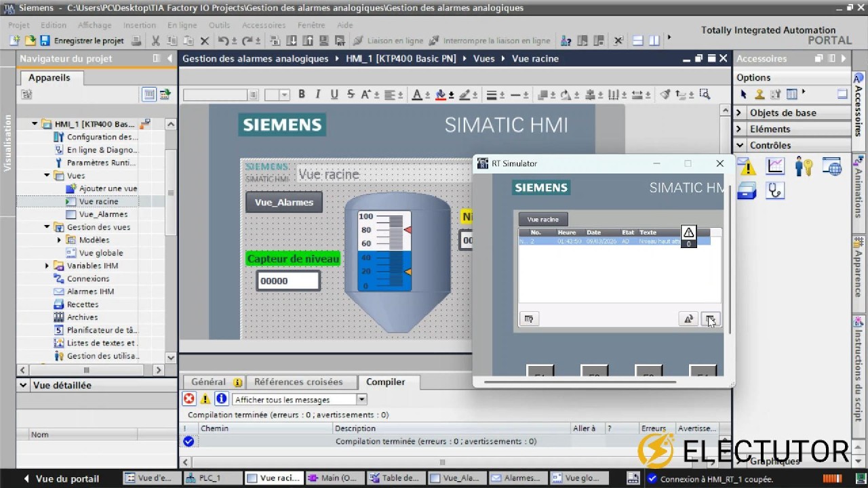Screen dimensions: 868x488
Task: Click alarm loop-in button under cursor in simulator
Action: point(710,319)
